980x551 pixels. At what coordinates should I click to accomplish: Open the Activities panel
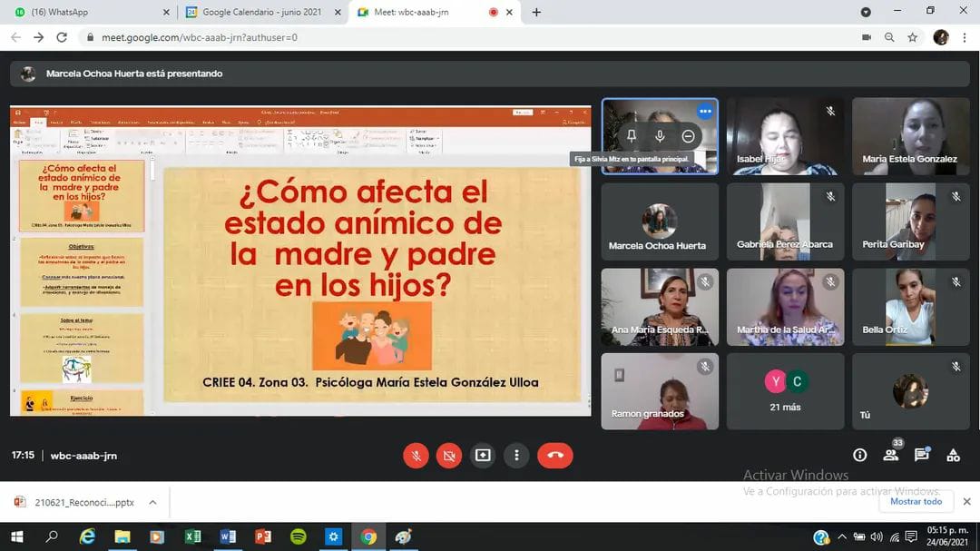[x=953, y=455]
